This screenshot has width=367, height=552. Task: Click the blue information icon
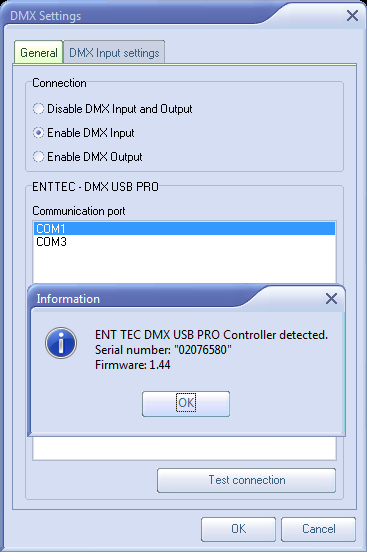[x=61, y=343]
